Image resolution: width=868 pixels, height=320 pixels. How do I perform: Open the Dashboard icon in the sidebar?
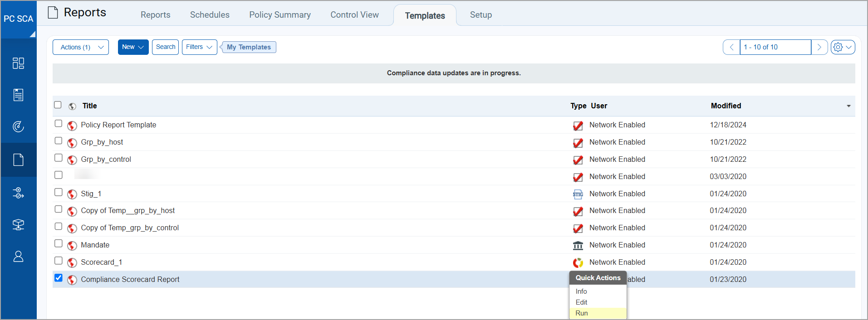(x=18, y=63)
